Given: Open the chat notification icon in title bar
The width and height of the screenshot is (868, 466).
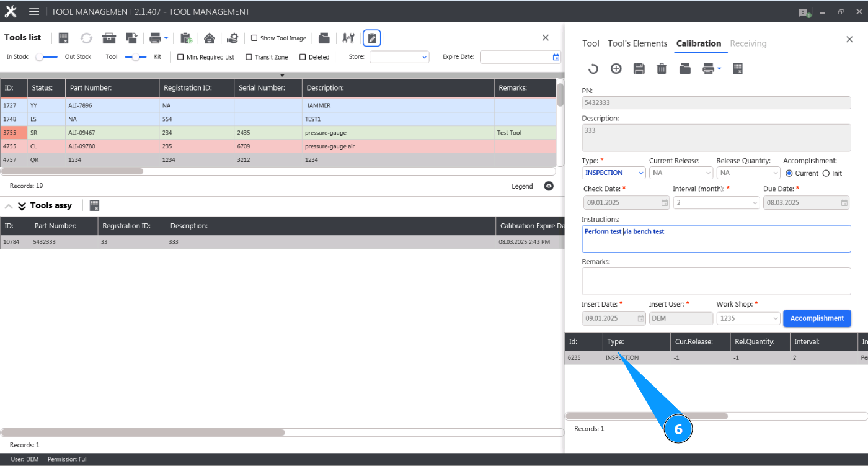Looking at the screenshot, I should [804, 12].
